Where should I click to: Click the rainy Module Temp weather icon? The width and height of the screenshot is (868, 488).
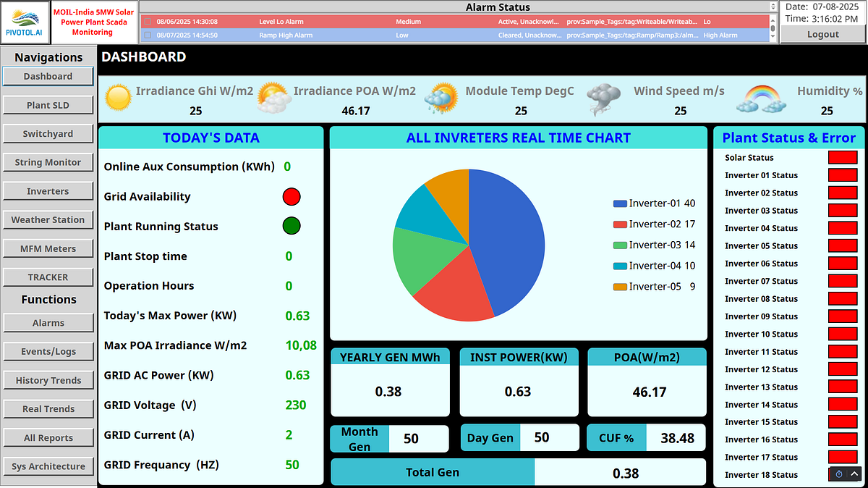click(x=441, y=98)
